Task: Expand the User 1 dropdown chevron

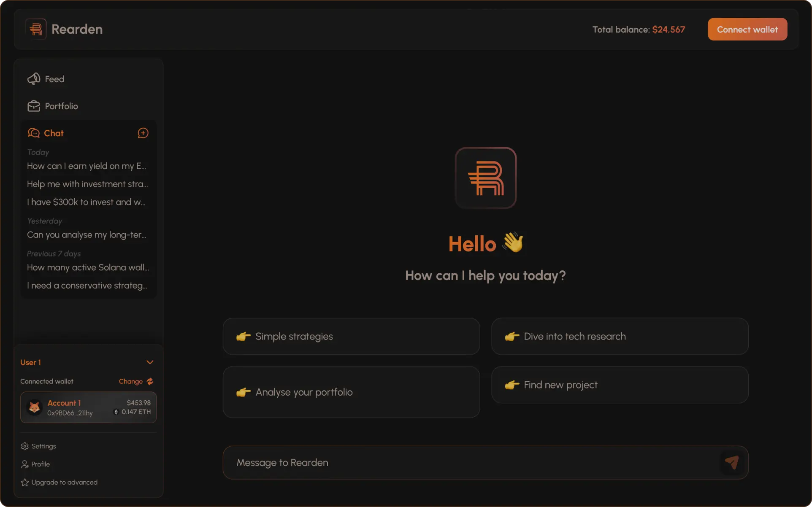Action: [x=150, y=362]
